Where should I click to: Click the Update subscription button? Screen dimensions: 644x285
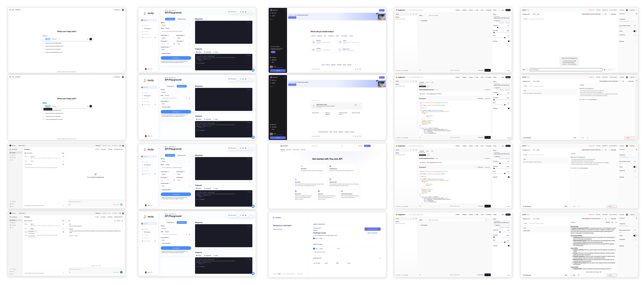(372, 229)
